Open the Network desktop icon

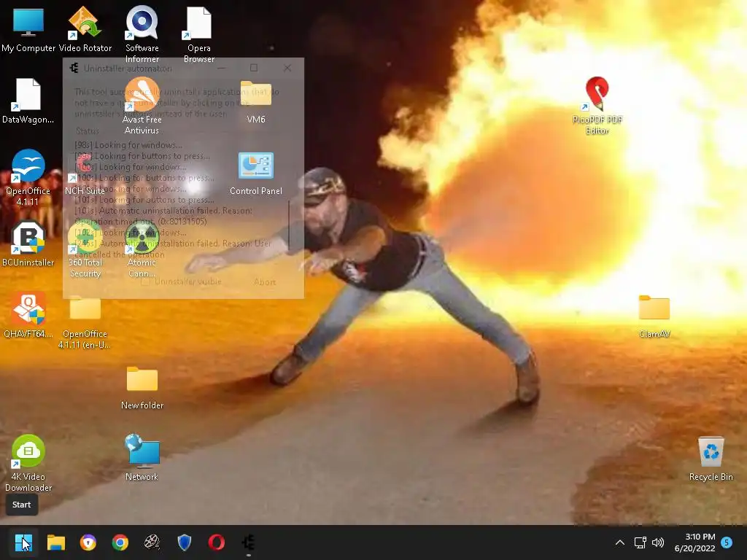pyautogui.click(x=142, y=458)
